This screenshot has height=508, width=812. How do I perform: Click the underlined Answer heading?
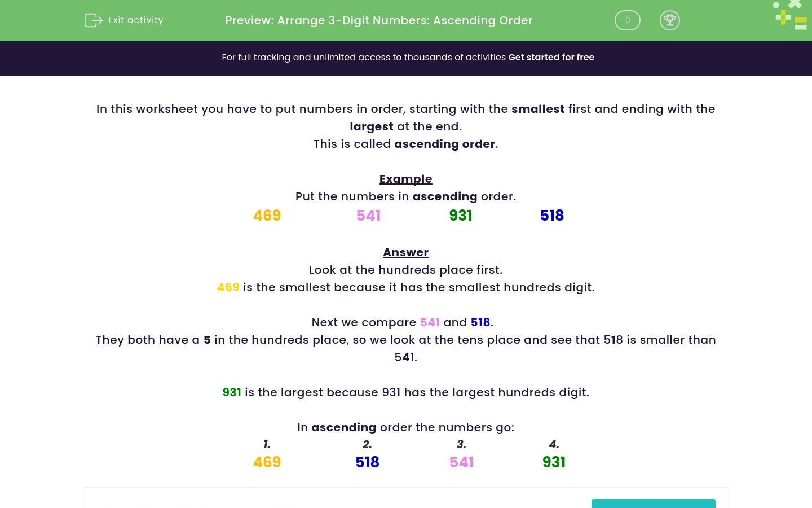pos(405,252)
